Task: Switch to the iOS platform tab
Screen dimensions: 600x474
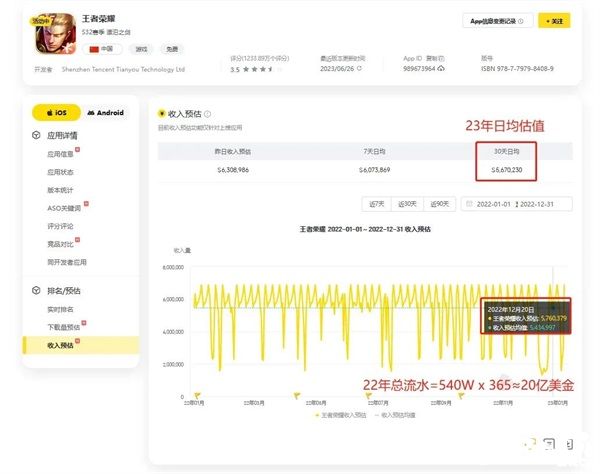Action: (x=57, y=112)
